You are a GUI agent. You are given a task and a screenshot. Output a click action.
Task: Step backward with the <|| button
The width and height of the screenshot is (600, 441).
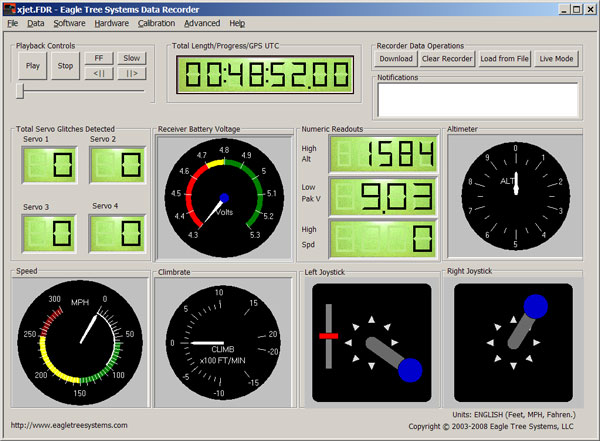[99, 73]
